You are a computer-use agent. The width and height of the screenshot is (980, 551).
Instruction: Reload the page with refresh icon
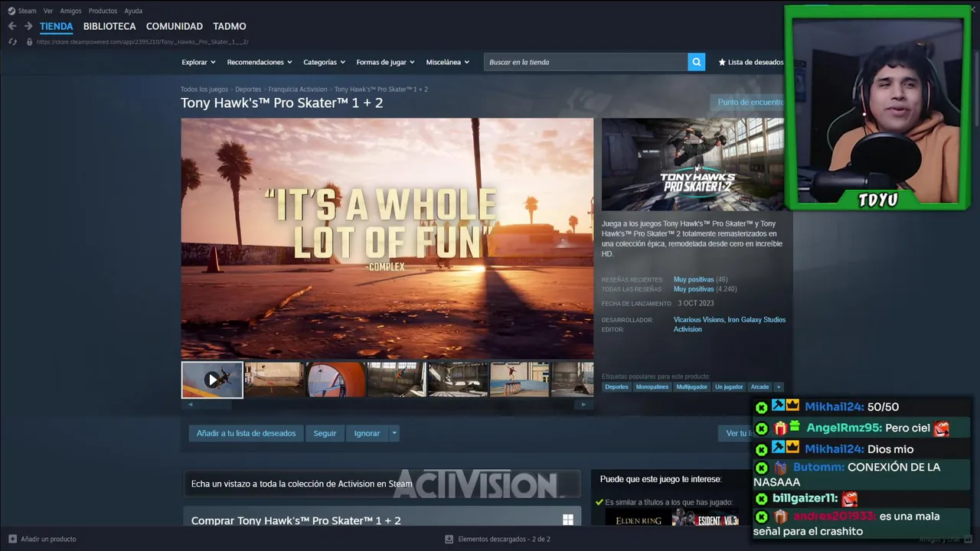[12, 41]
